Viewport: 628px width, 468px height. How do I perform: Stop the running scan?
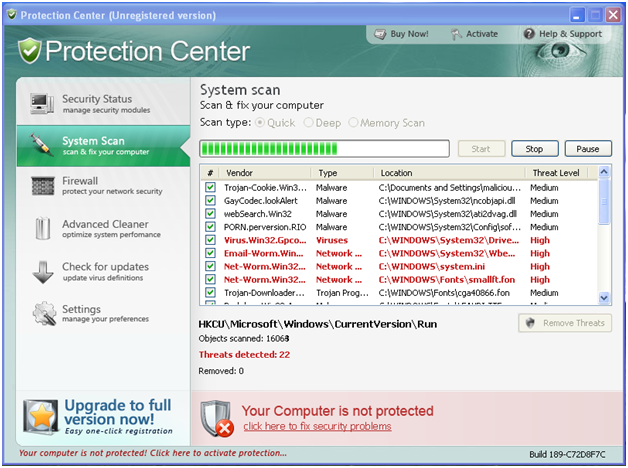(535, 149)
